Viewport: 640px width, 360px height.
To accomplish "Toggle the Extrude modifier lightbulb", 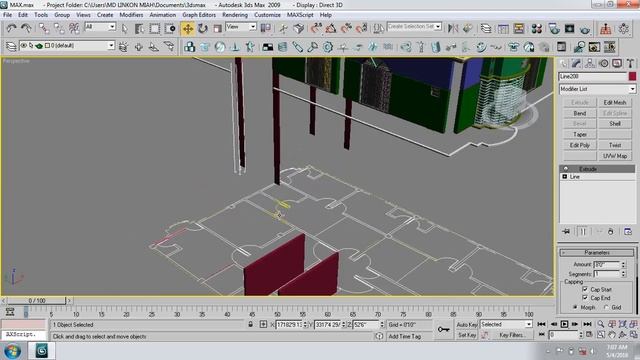I will coord(566,169).
